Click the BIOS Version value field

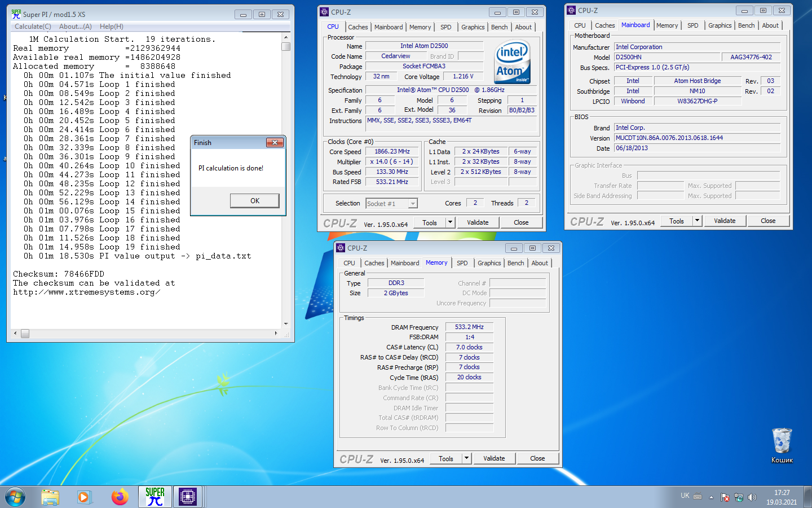tap(698, 138)
